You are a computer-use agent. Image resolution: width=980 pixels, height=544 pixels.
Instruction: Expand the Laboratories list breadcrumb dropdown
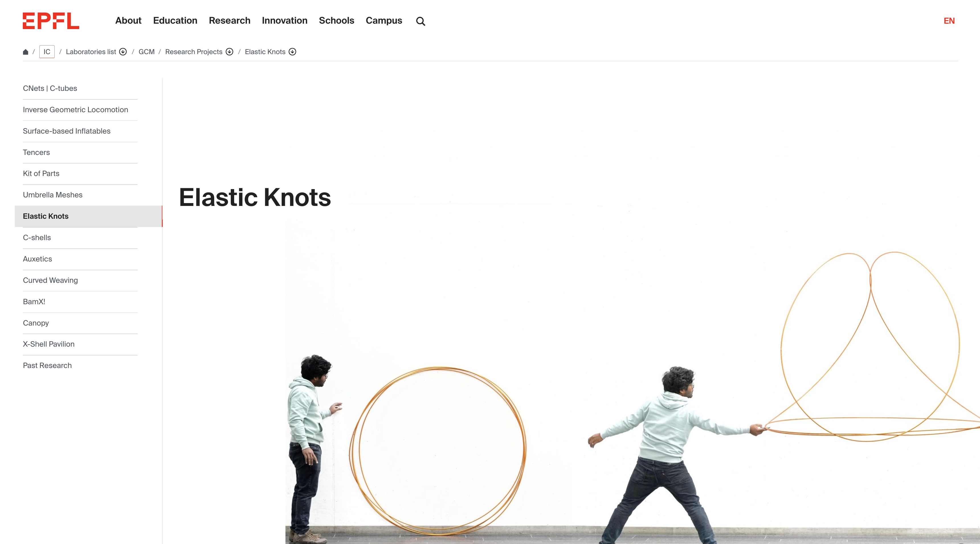point(122,52)
